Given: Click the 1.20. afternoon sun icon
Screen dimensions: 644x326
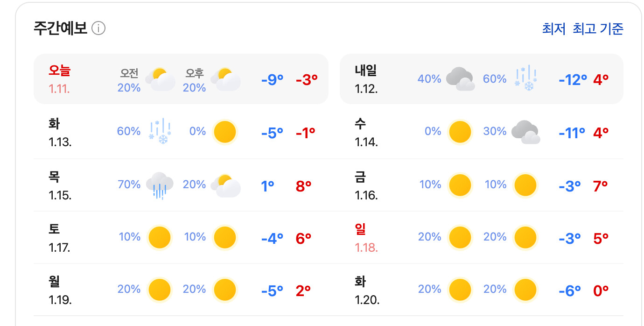Looking at the screenshot, I should 525,290.
